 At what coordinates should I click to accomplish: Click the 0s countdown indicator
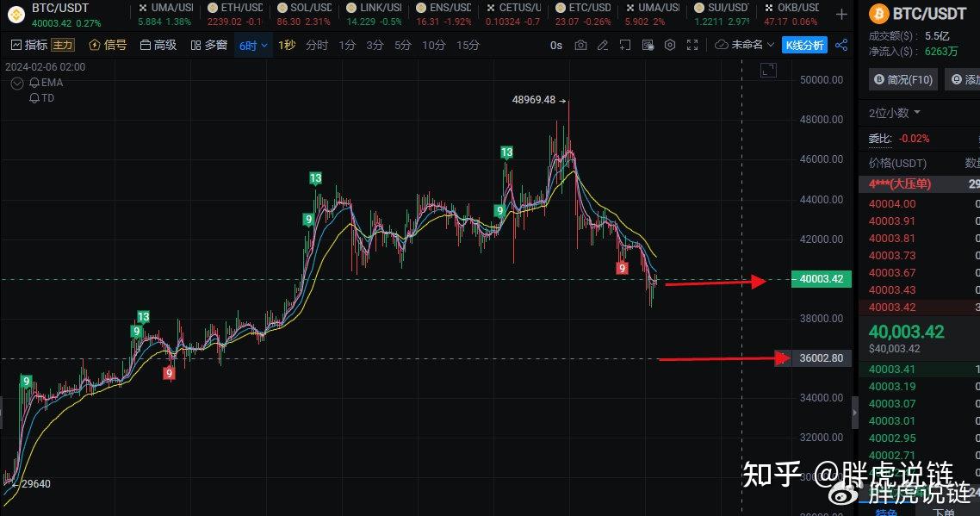point(556,45)
